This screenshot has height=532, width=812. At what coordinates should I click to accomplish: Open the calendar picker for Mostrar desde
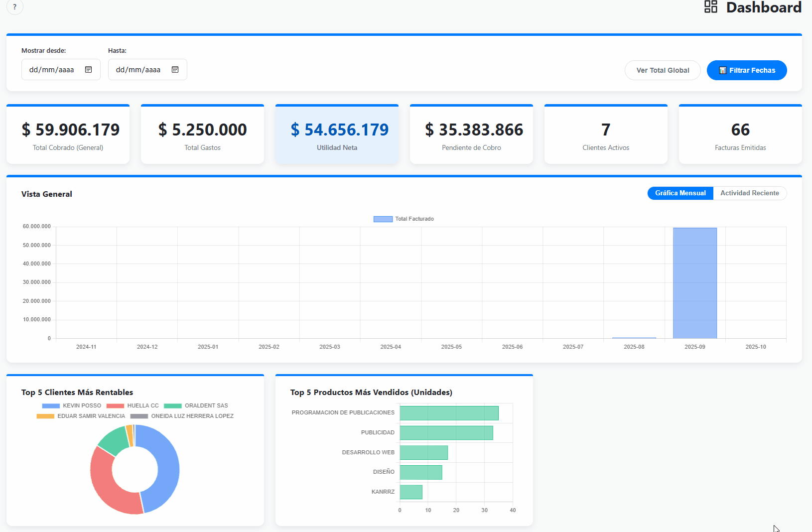coord(89,69)
